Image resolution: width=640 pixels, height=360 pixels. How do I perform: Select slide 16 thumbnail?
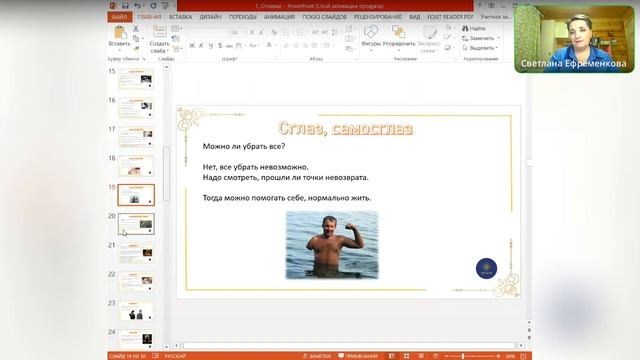pyautogui.click(x=136, y=108)
